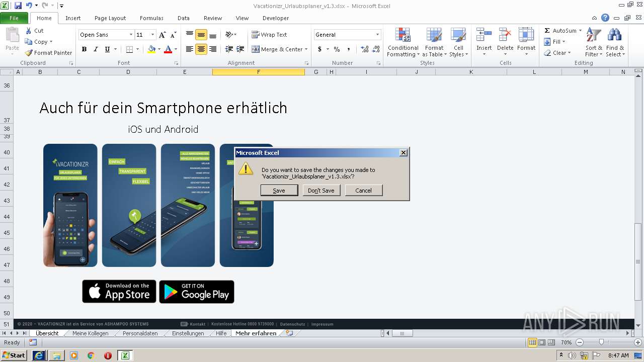644x362 pixels.
Task: Click the Cut scissors icon
Action: click(x=29, y=31)
